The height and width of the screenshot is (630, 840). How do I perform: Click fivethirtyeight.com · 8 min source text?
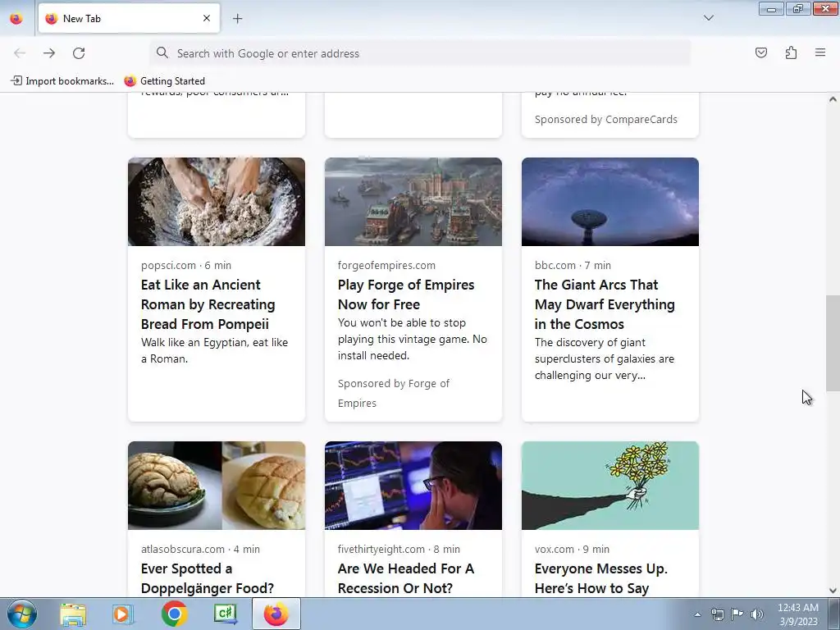[x=399, y=549]
